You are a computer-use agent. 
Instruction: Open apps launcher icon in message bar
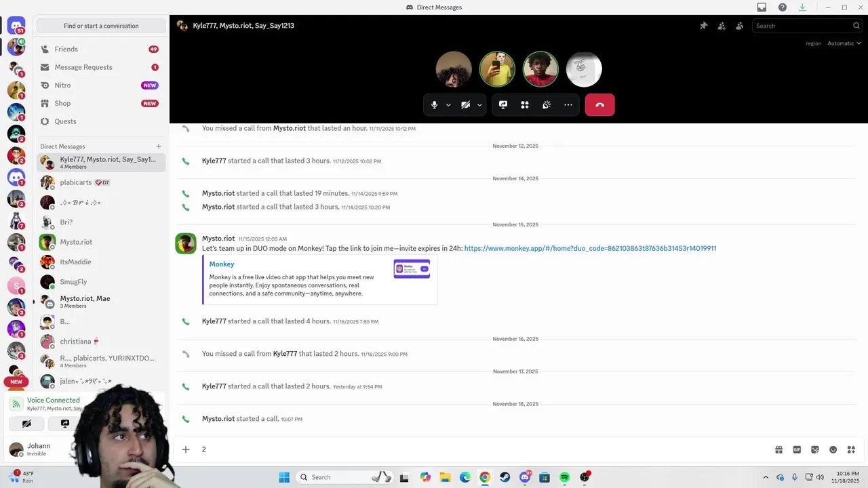851,449
